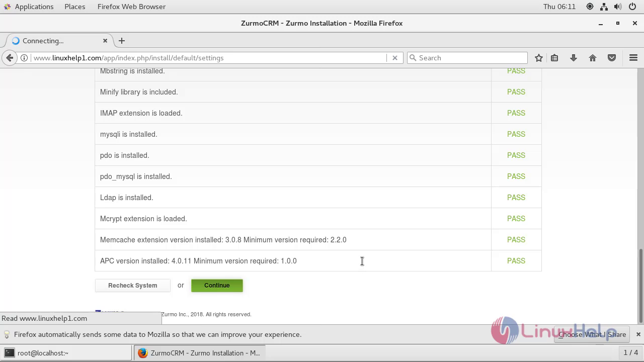Stop loading with the X in address bar
644x362 pixels.
tap(395, 58)
